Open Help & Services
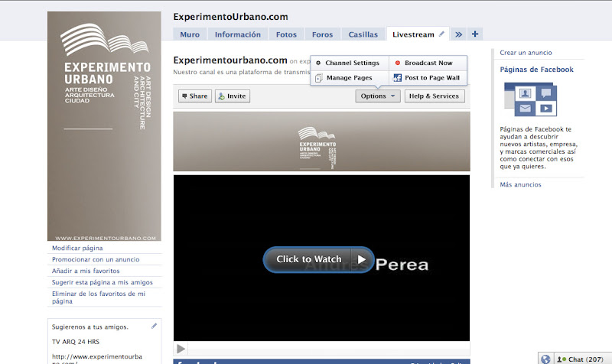 pos(435,96)
